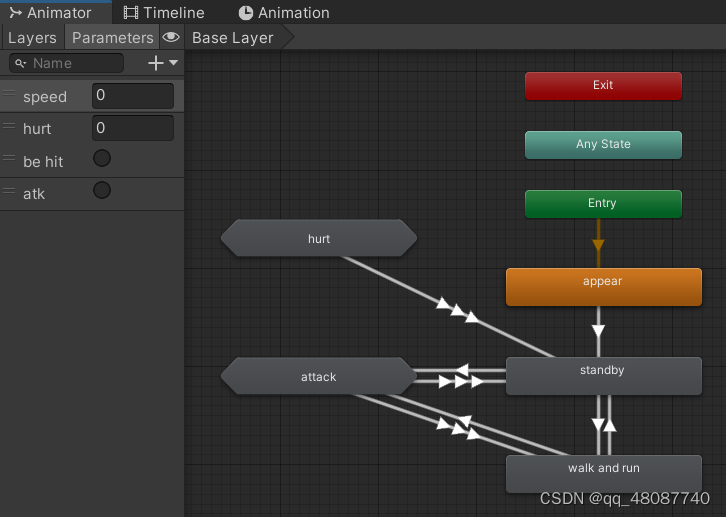Viewport: 726px width, 517px height.
Task: Select the appear state node
Action: [604, 287]
